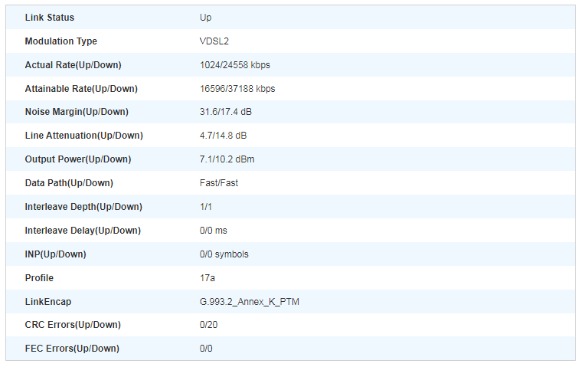The image size is (588, 367).
Task: Select the 'Output Power(Up/Down)' label
Action: click(78, 159)
